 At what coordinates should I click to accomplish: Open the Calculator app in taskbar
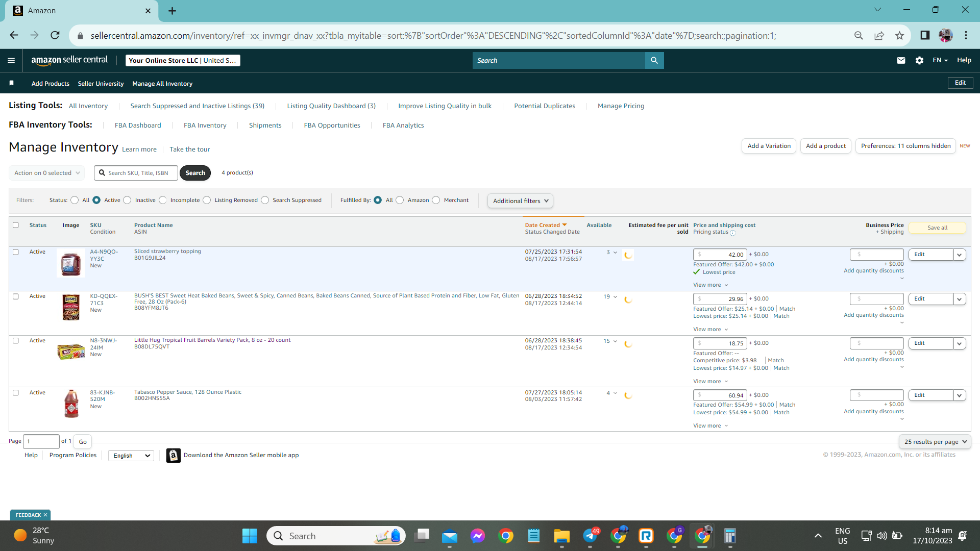click(730, 536)
